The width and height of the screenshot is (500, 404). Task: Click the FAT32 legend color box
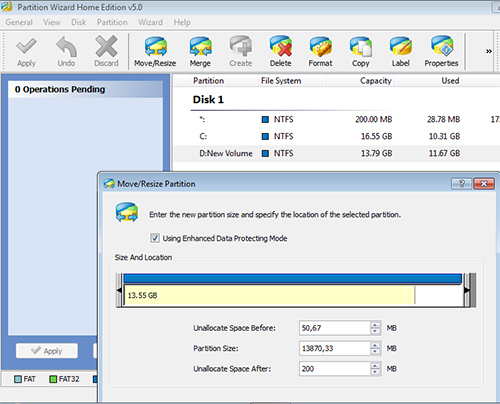[53, 379]
